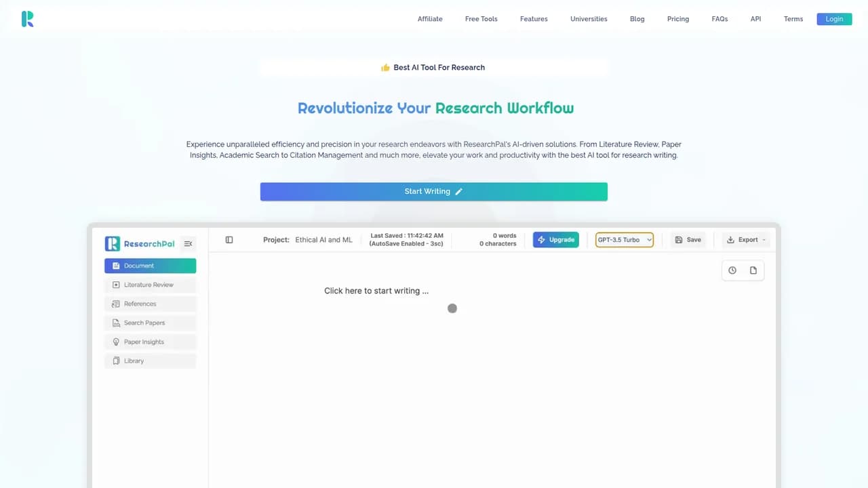The height and width of the screenshot is (488, 868).
Task: Click the ResearchPal logo in the app sidebar
Action: click(140, 244)
